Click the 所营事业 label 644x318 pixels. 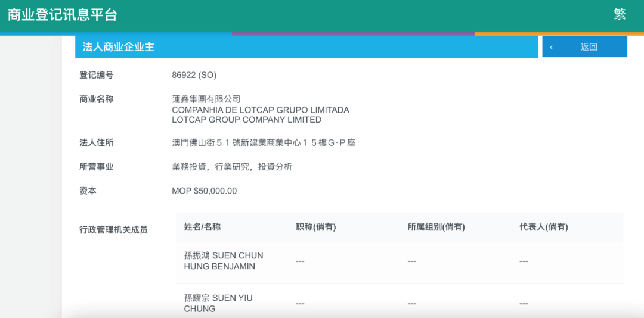coord(96,167)
